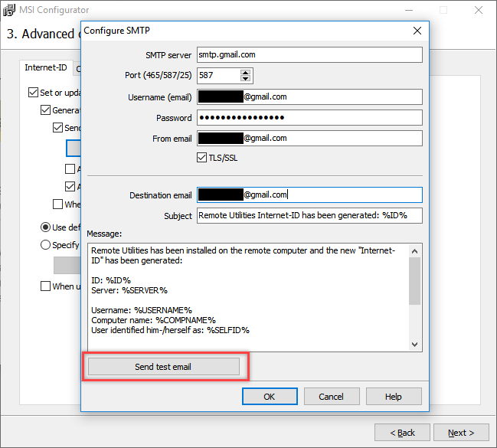The height and width of the screenshot is (448, 497).
Task: Increase the port with the up arrow
Action: [x=245, y=73]
